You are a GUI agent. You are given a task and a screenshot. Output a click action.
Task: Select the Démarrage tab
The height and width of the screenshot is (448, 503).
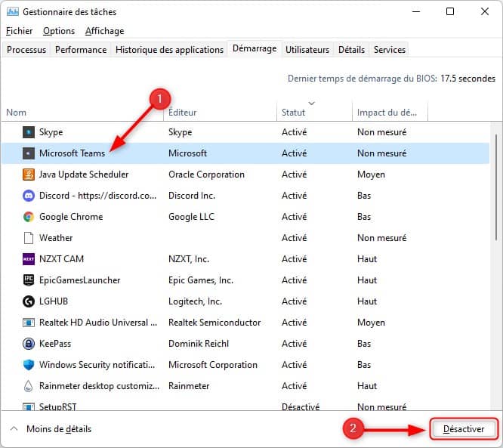(x=255, y=49)
